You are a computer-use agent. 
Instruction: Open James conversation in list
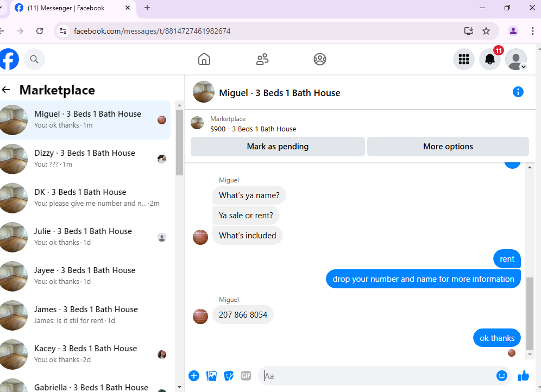pos(85,315)
